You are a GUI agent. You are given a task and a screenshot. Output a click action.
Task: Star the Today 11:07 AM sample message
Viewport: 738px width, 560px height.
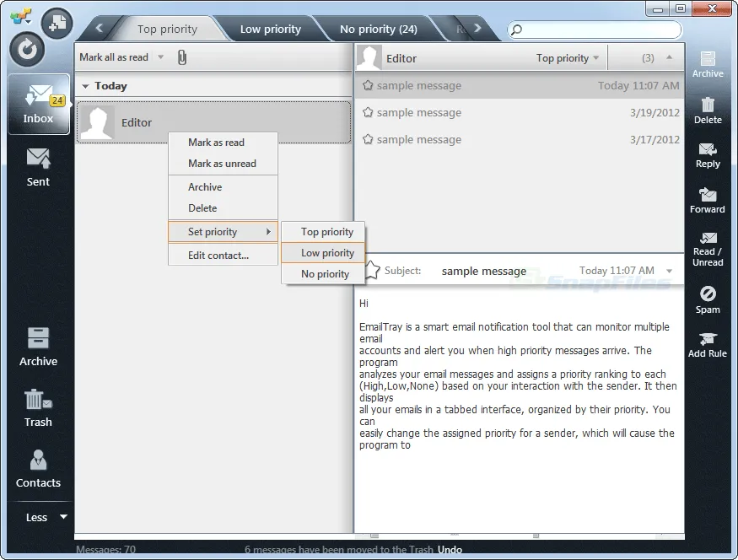tap(368, 85)
